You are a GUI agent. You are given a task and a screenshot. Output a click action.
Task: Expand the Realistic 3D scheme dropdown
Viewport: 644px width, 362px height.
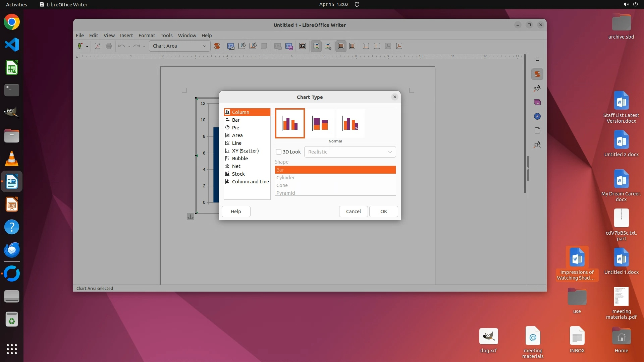[x=390, y=152]
